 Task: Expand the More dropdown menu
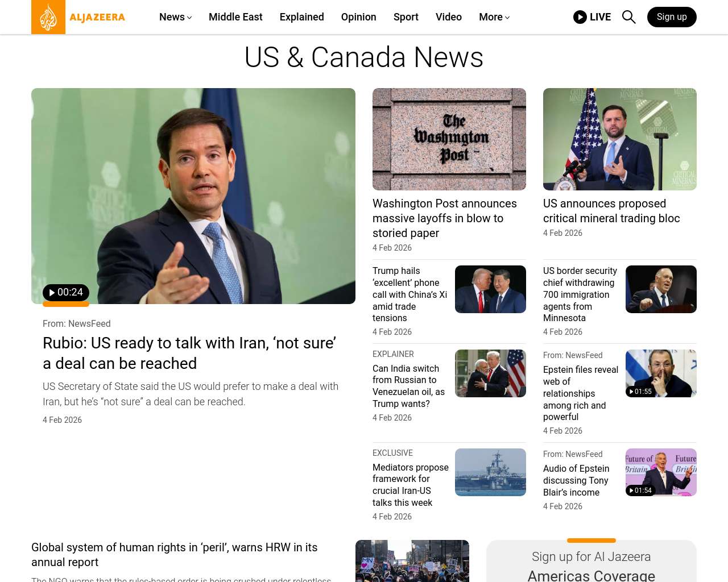[494, 17]
